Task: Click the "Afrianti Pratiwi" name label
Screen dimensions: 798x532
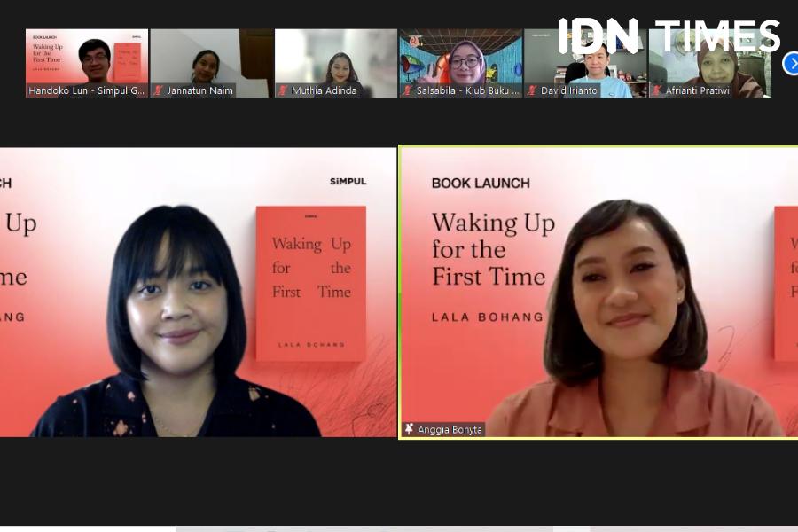Action: [x=697, y=90]
